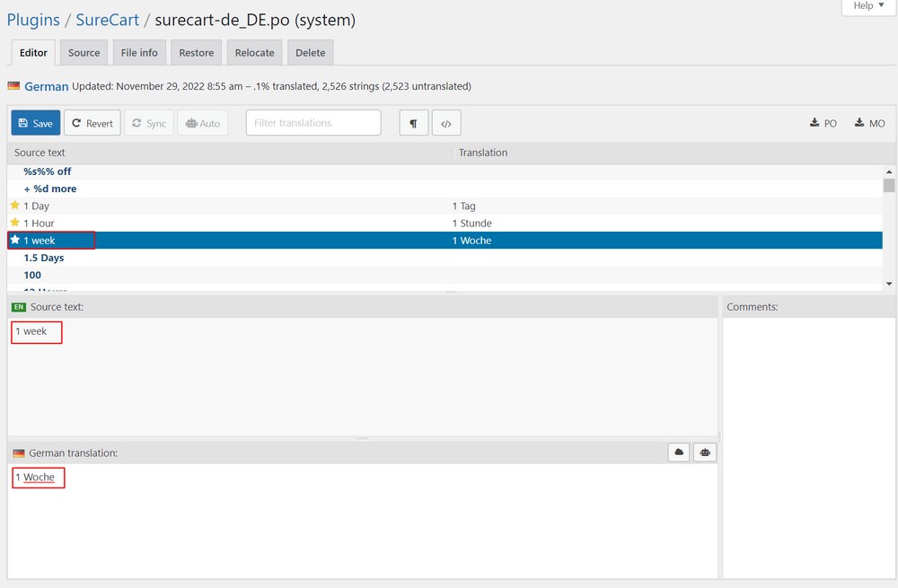
Task: Click the star icon beside 1 Day
Action: click(x=14, y=206)
